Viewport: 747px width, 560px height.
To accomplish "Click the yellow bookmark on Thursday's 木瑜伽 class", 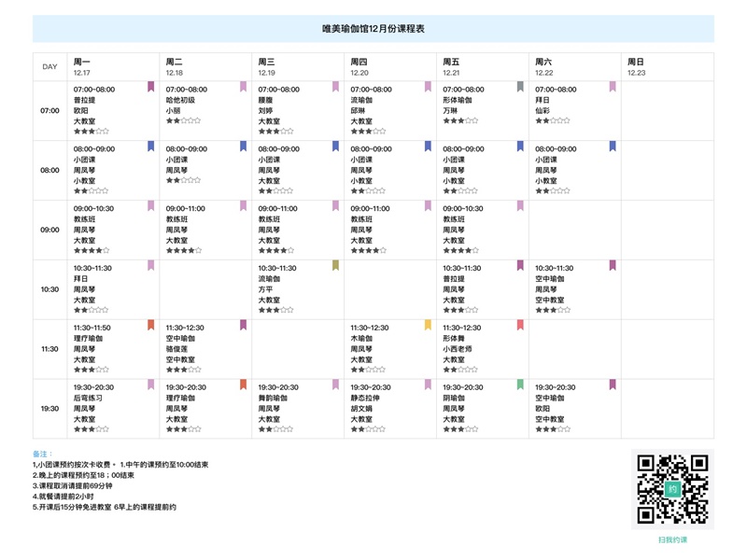I will (428, 325).
